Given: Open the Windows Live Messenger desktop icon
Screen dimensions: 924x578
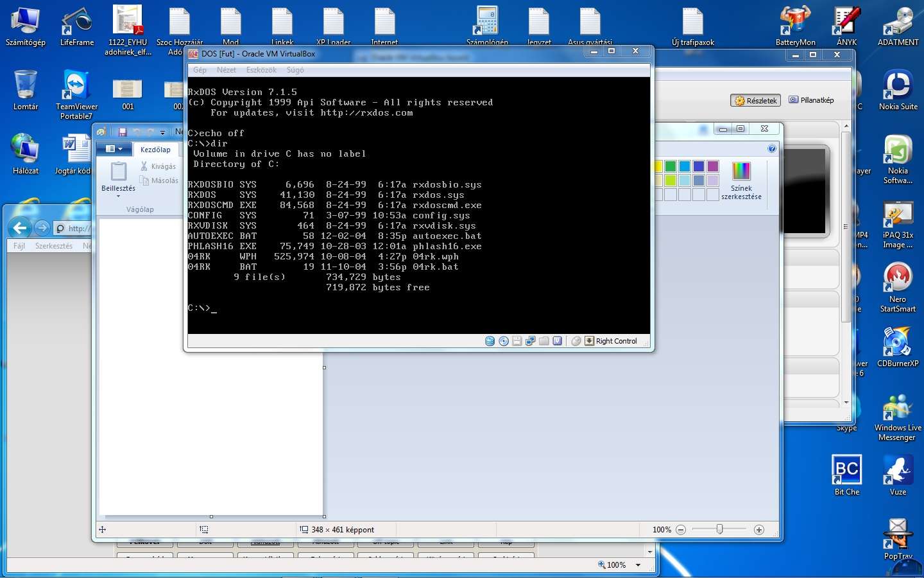Looking at the screenshot, I should [x=898, y=416].
